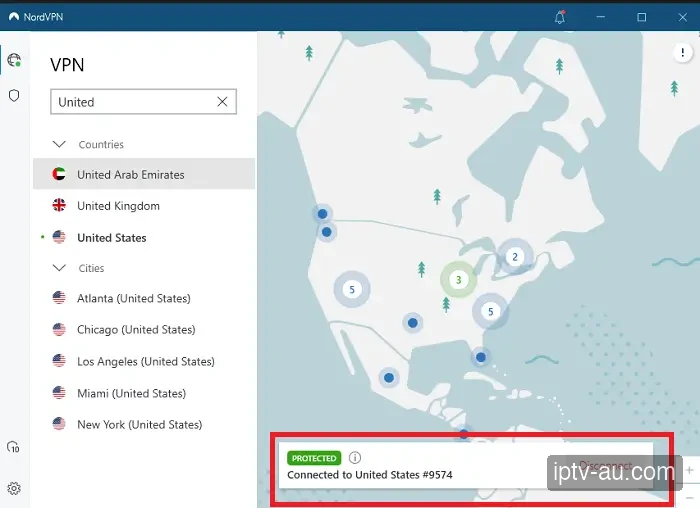This screenshot has width=700, height=508.
Task: Minimize the NordVPN window
Action: point(600,17)
